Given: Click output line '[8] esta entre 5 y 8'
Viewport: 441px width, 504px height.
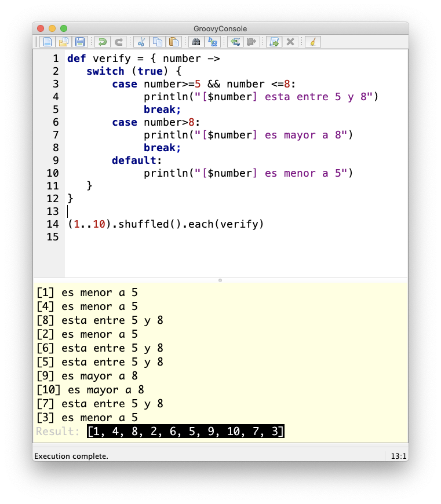Looking at the screenshot, I should pyautogui.click(x=100, y=320).
